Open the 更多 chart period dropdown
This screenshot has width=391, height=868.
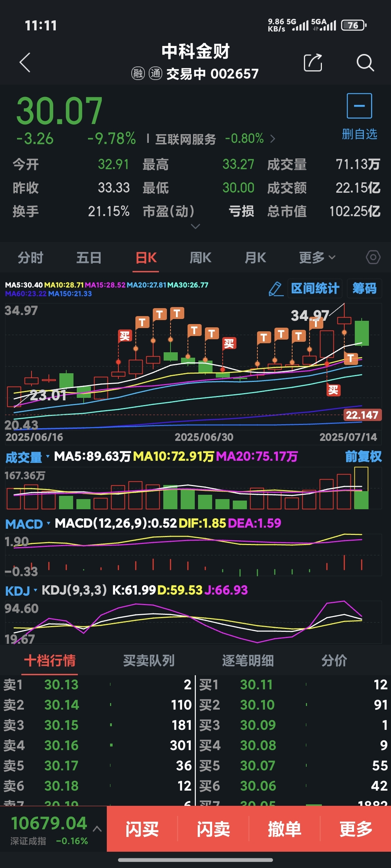click(318, 258)
